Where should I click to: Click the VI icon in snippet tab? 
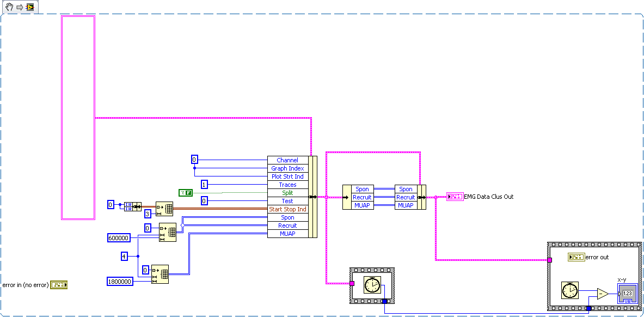pyautogui.click(x=29, y=7)
